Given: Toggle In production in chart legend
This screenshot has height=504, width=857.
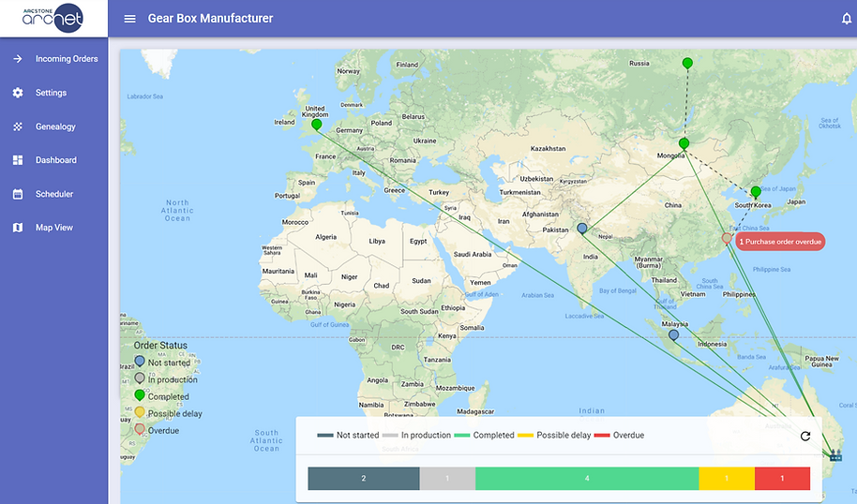Looking at the screenshot, I should click(x=416, y=436).
